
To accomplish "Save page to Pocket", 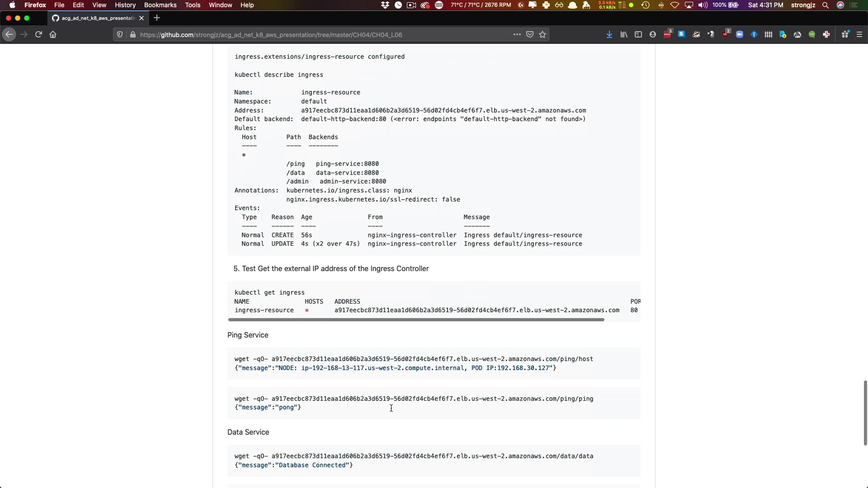I will point(530,35).
